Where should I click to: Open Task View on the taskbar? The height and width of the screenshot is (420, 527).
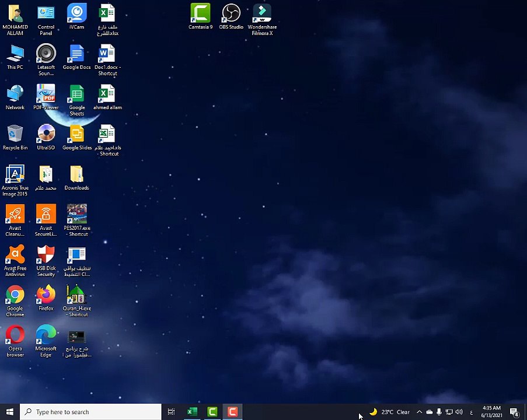coord(171,412)
